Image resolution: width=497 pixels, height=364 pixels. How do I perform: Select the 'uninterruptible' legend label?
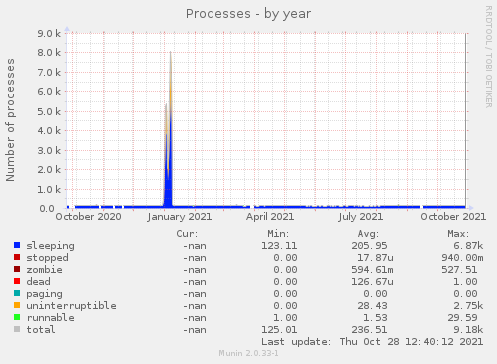71,306
